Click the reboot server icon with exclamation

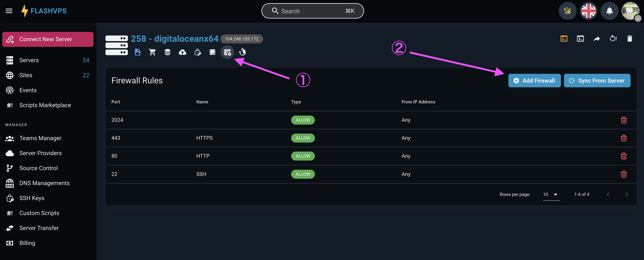[x=613, y=39]
